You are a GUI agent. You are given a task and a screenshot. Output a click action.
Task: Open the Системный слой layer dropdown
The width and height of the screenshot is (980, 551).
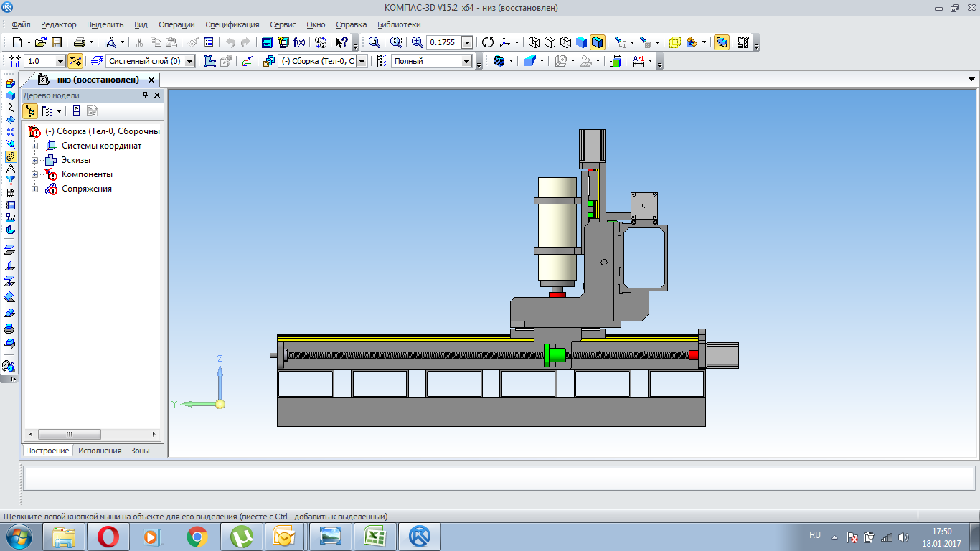189,62
